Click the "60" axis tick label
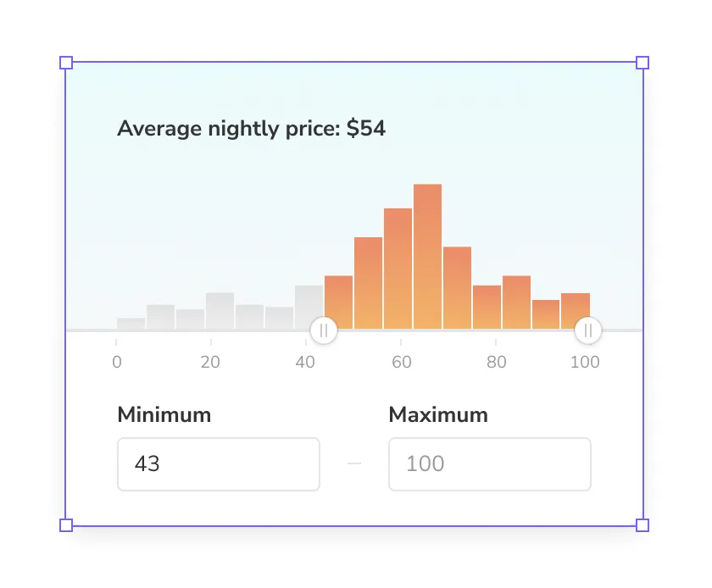This screenshot has width=712, height=588. point(402,363)
